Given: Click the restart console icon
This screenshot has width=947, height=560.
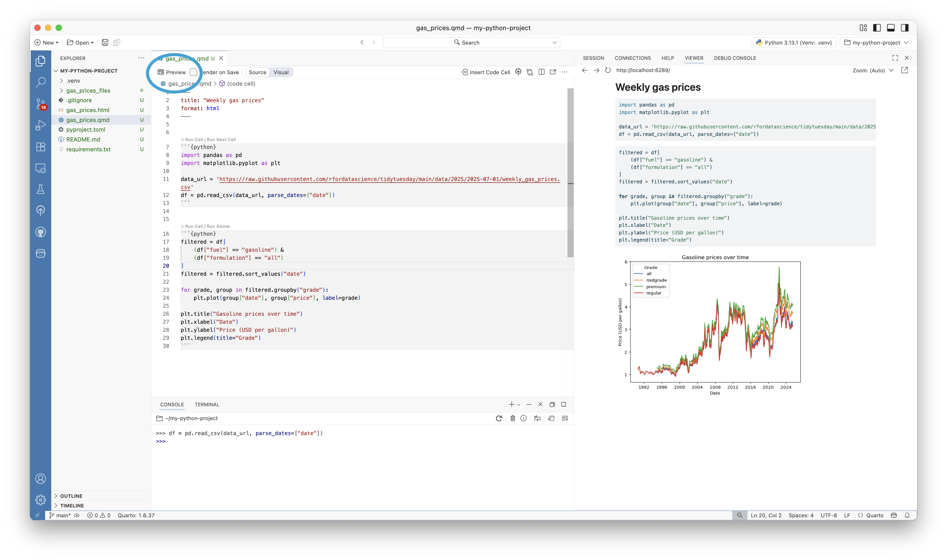Looking at the screenshot, I should point(499,418).
